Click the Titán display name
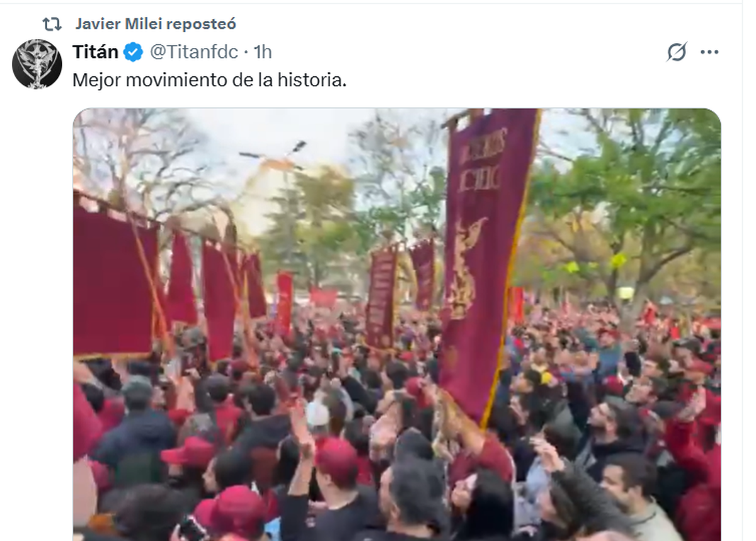The height and width of the screenshot is (541, 756). coord(95,52)
